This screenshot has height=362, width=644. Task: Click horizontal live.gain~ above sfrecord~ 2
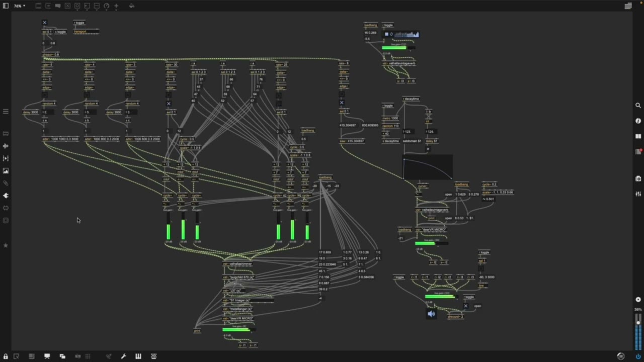point(442,296)
